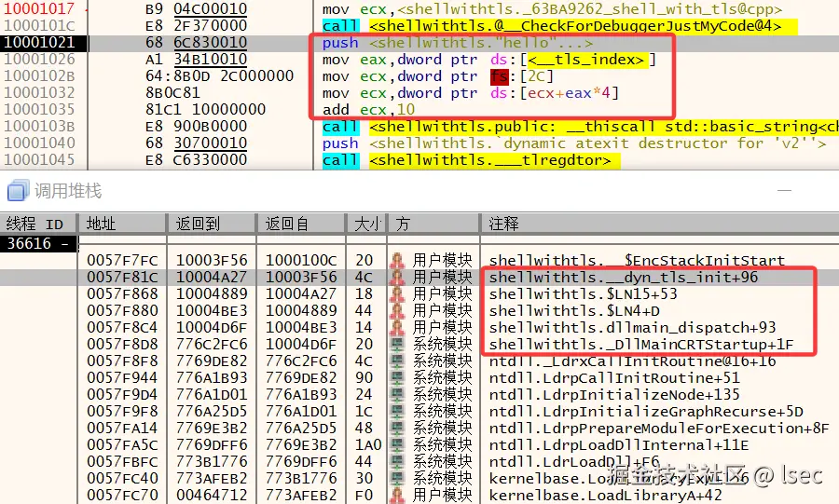Click stack address 0057F81C
Viewport: 839px width, 504px height.
(x=122, y=278)
